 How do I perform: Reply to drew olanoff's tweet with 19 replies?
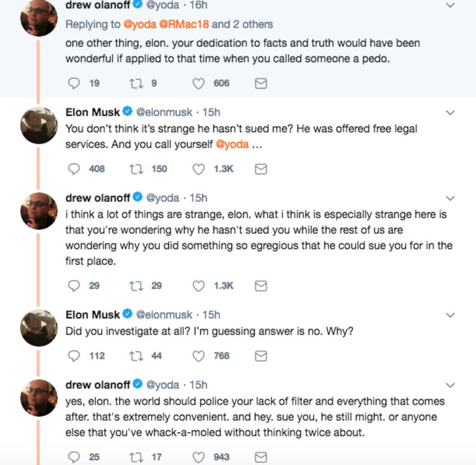[x=74, y=84]
